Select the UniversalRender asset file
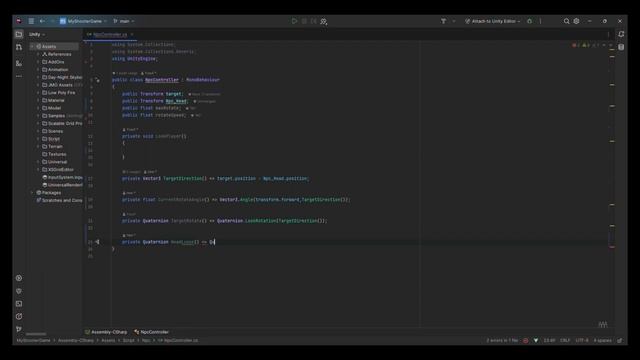640x360 pixels. click(62, 185)
